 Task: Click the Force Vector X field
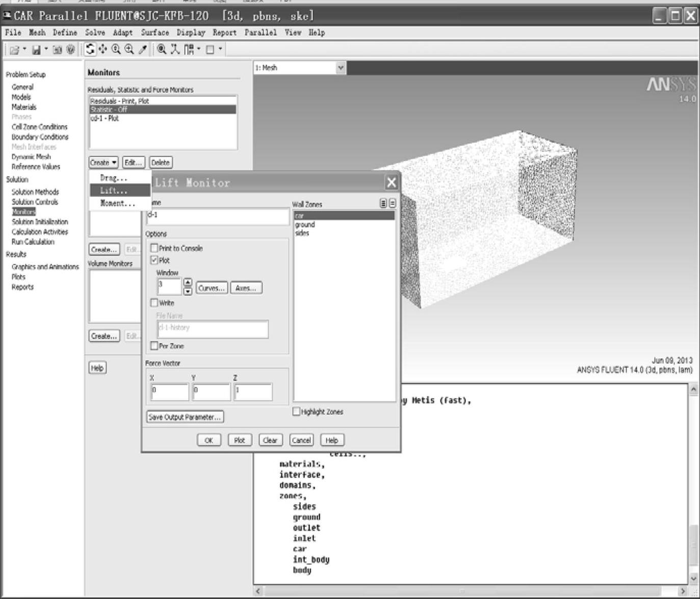169,392
